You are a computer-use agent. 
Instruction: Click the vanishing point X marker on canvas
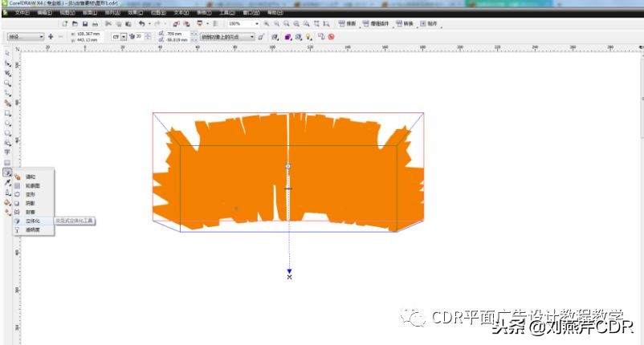pos(290,278)
